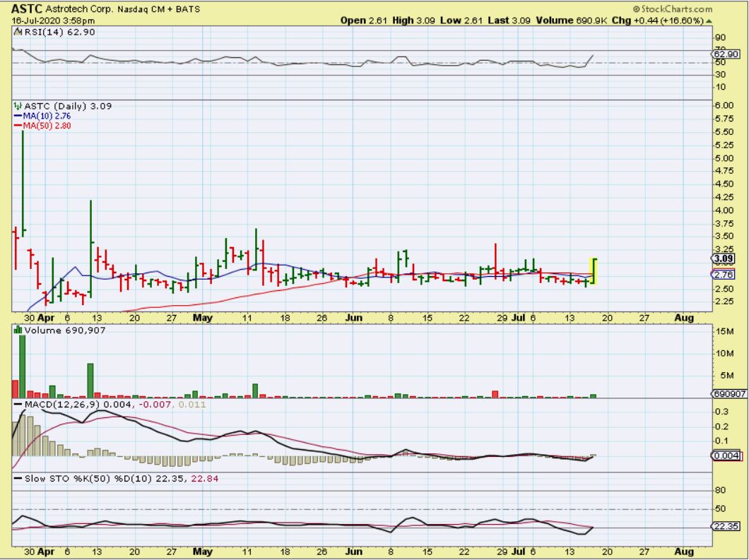Image resolution: width=749 pixels, height=560 pixels.
Task: Click the Aug label on bottom date axis
Action: point(684,552)
